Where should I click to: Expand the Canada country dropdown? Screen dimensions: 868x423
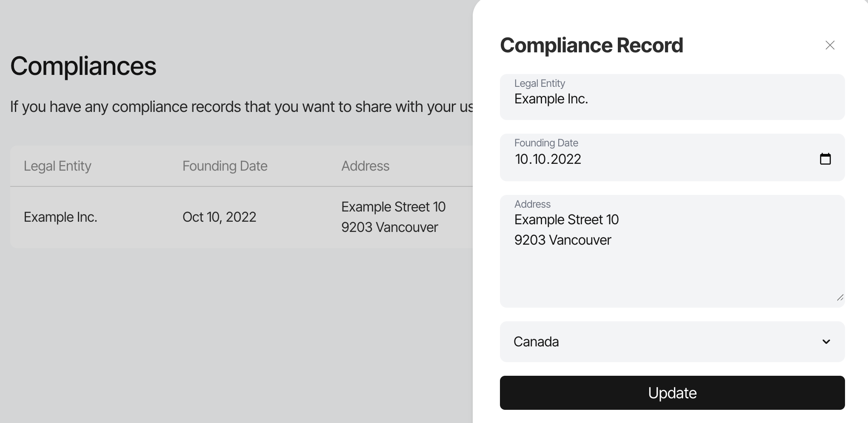(672, 342)
